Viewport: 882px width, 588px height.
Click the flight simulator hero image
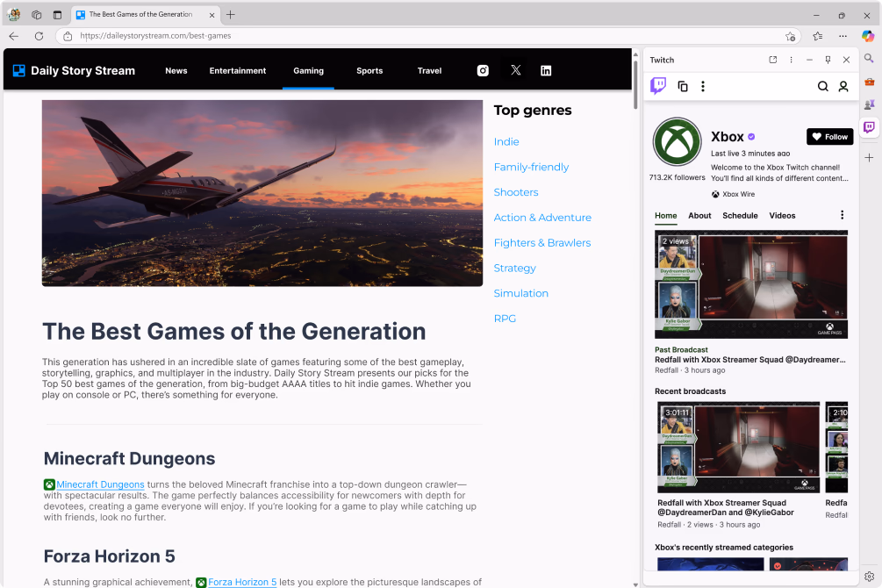[262, 193]
